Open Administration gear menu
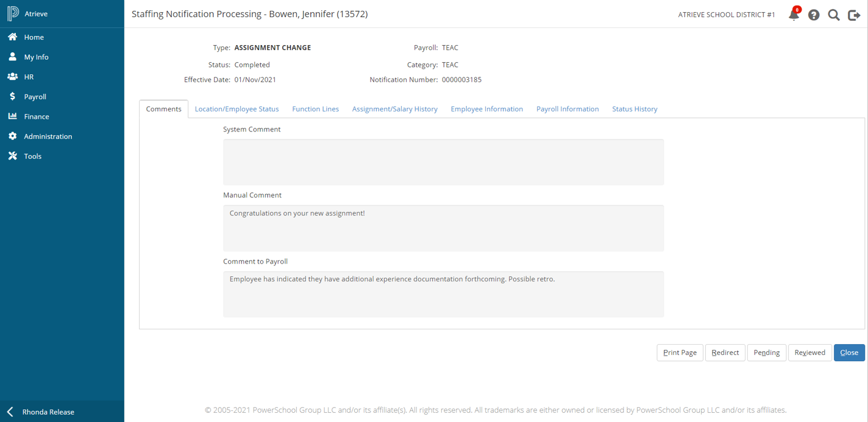 [13, 136]
